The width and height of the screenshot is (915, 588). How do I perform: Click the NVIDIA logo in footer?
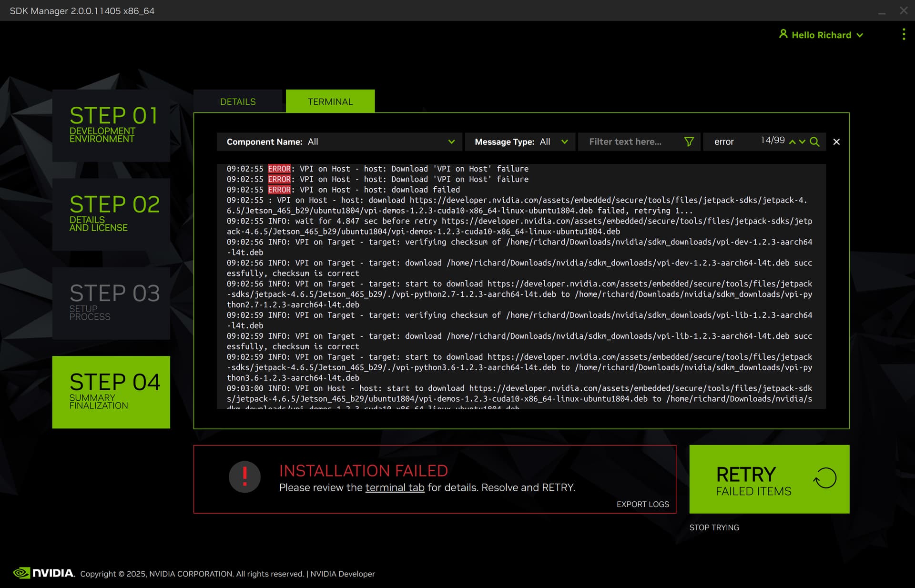point(44,573)
